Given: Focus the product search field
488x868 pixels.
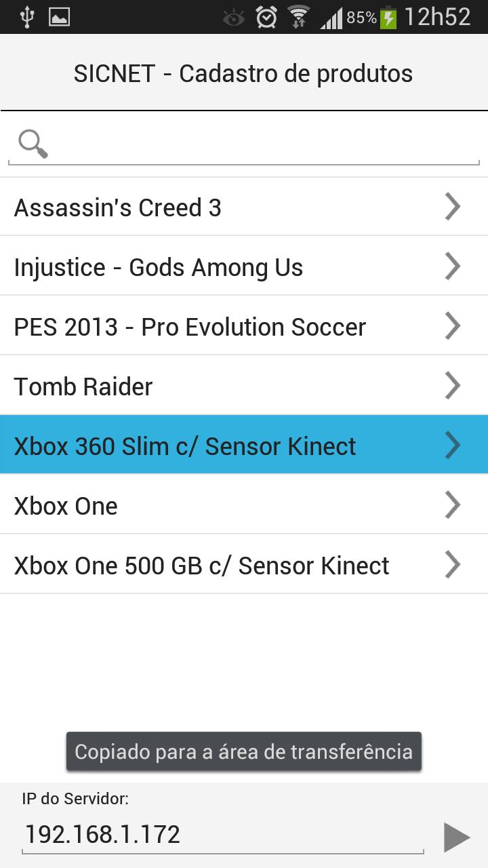Looking at the screenshot, I should pos(264,144).
